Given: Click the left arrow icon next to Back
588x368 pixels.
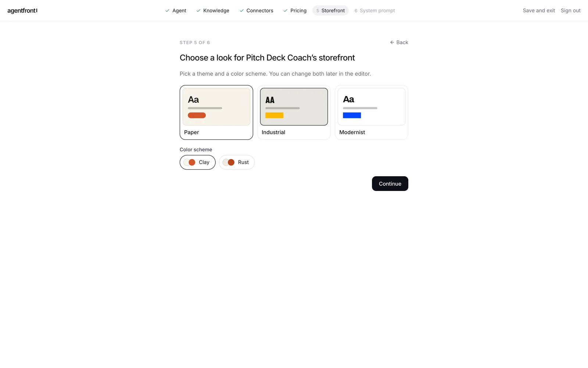Looking at the screenshot, I should [392, 42].
